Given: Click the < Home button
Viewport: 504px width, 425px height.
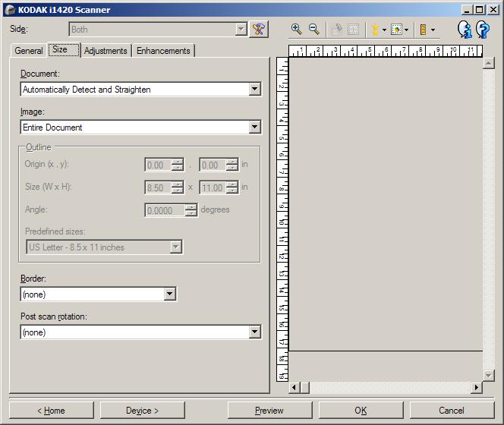Looking at the screenshot, I should pyautogui.click(x=51, y=411).
